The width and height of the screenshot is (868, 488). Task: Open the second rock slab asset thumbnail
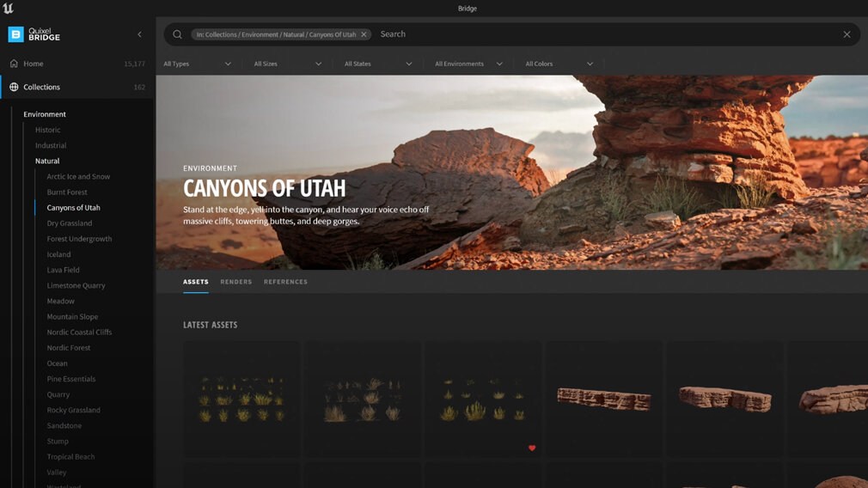point(725,399)
